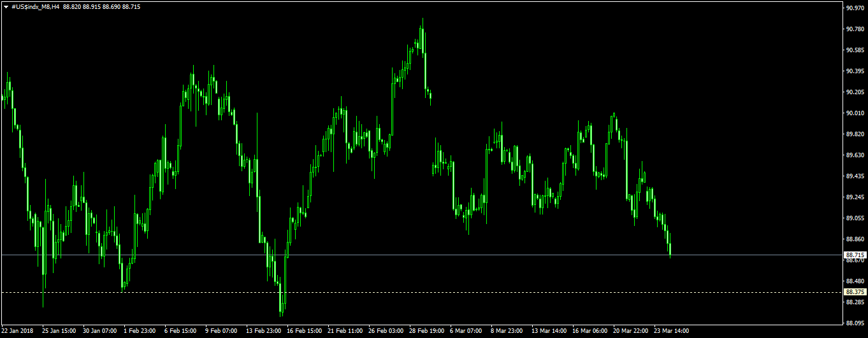Click the 22 Jan 2018 date label
Viewport: 868px width, 338px height.
tap(18, 331)
